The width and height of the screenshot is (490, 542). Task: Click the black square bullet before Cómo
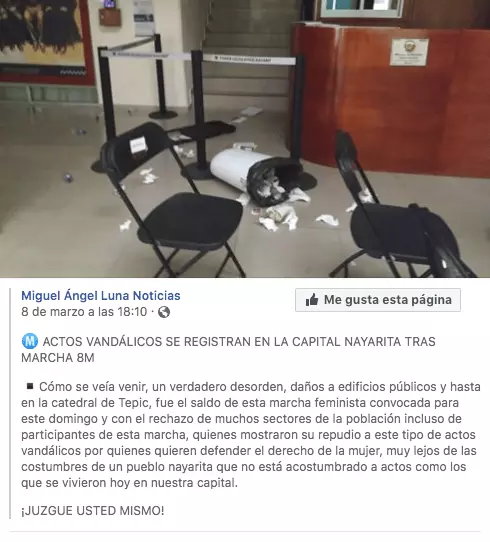tap(30, 386)
